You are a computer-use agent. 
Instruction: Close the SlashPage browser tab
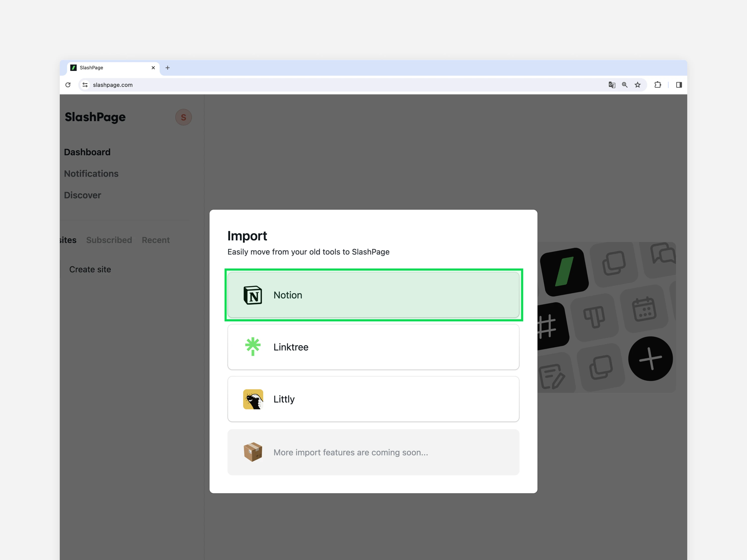[x=153, y=67]
